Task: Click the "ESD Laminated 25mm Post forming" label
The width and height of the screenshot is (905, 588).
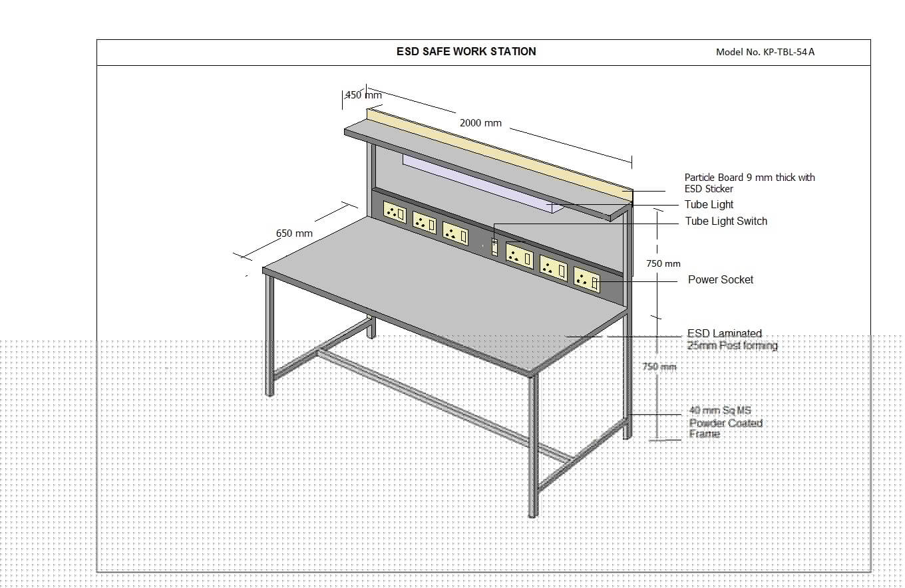Action: point(731,339)
